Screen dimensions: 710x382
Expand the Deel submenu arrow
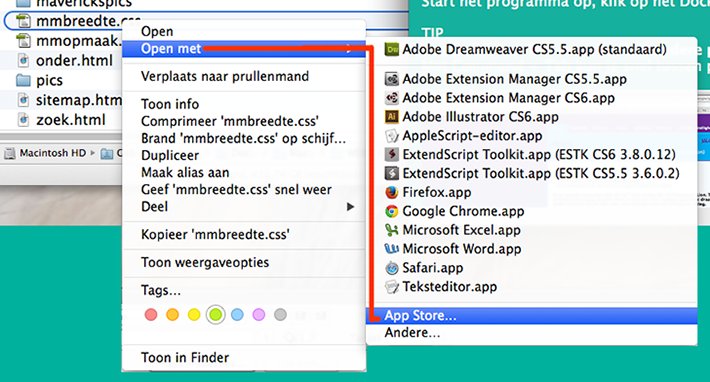(350, 207)
